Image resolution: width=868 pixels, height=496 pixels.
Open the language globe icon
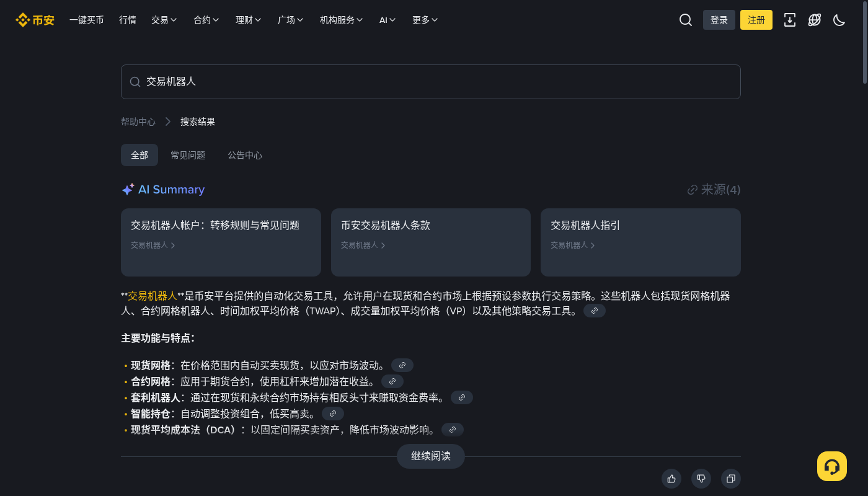pyautogui.click(x=815, y=20)
